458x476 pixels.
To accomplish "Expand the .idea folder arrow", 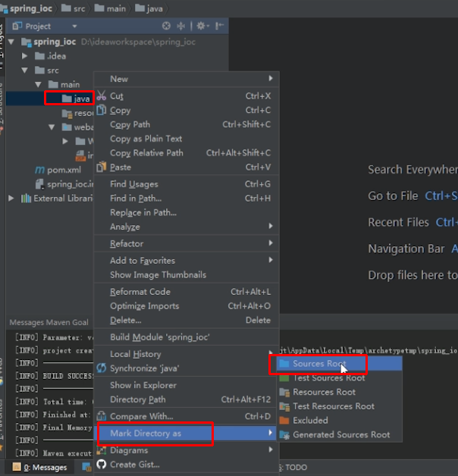I will click(x=24, y=56).
